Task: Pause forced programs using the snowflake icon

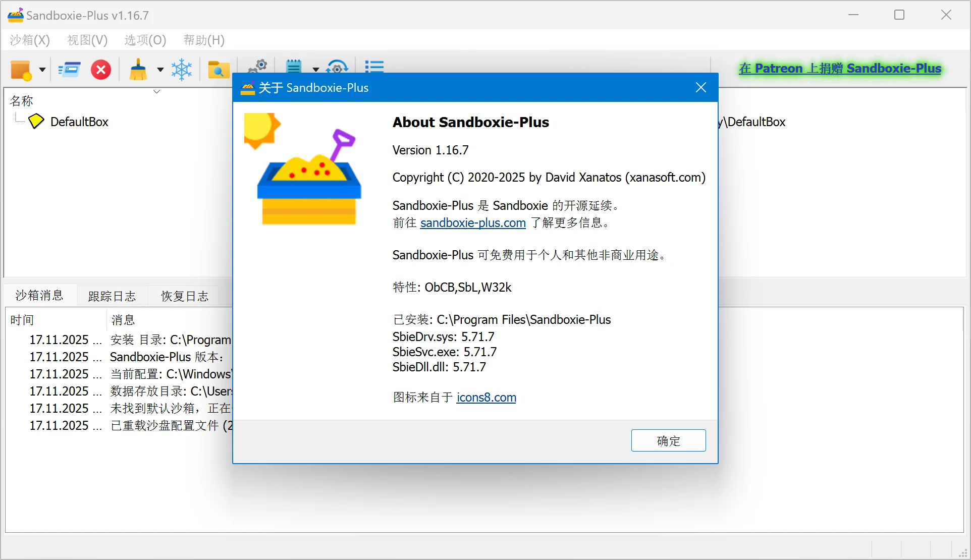Action: pos(182,70)
